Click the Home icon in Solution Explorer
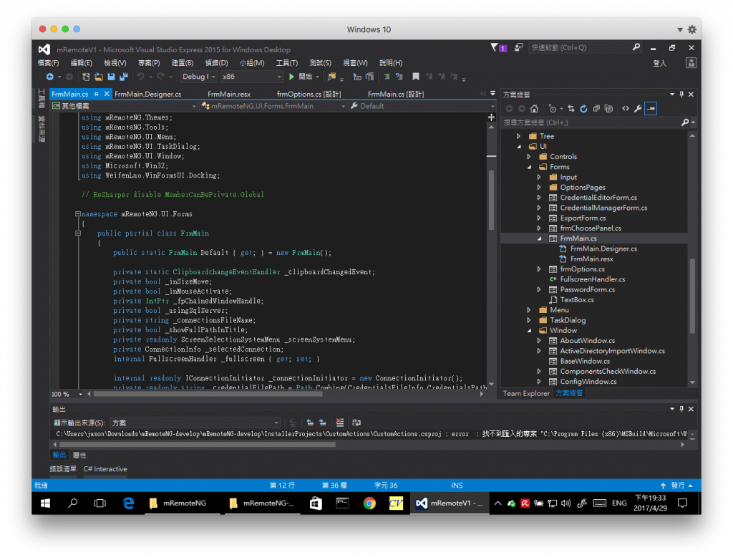 [534, 109]
